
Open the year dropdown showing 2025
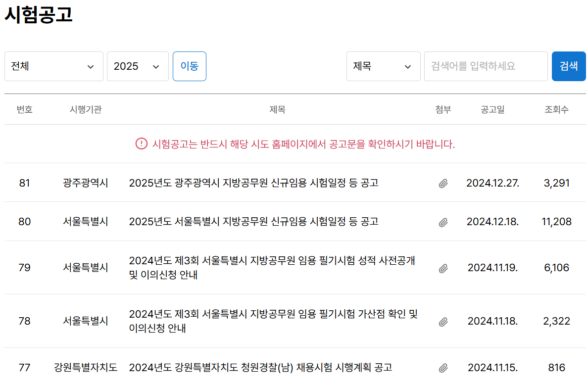[x=137, y=66]
